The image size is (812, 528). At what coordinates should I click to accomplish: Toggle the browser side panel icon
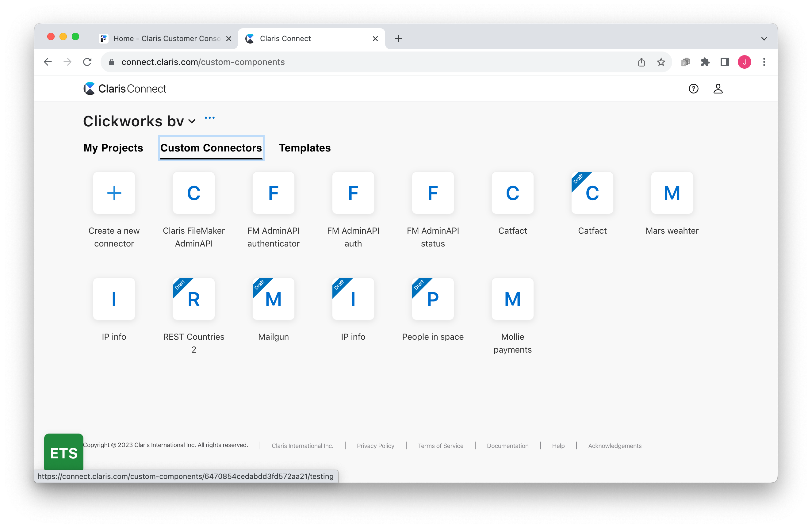pyautogui.click(x=725, y=62)
